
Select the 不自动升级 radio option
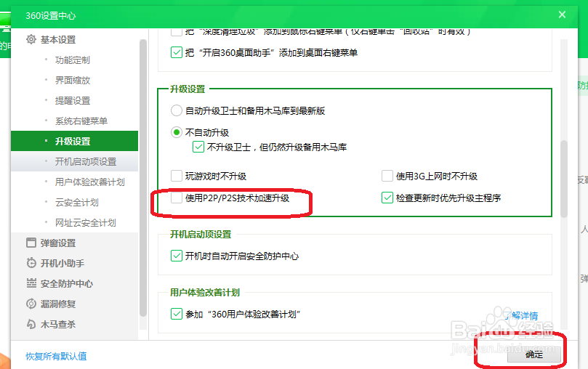pyautogui.click(x=176, y=132)
